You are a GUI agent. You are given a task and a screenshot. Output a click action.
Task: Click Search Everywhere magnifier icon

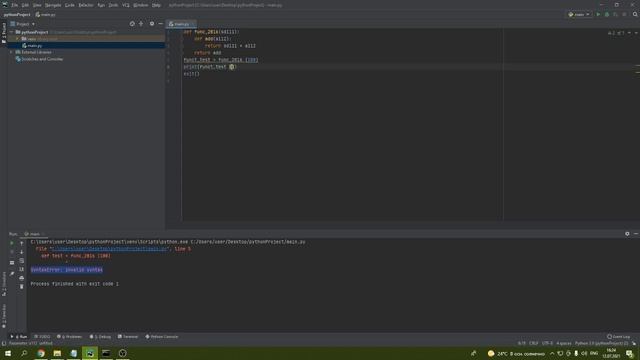(635, 14)
